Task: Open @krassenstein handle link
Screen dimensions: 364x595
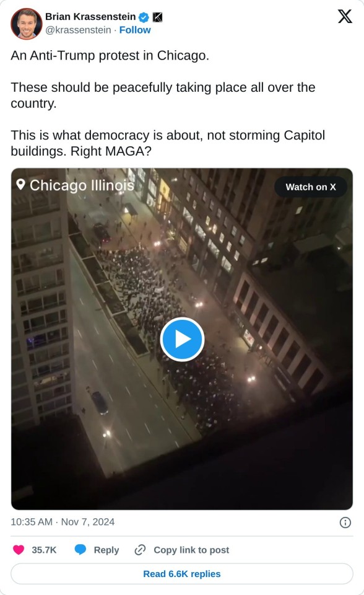Action: [78, 30]
